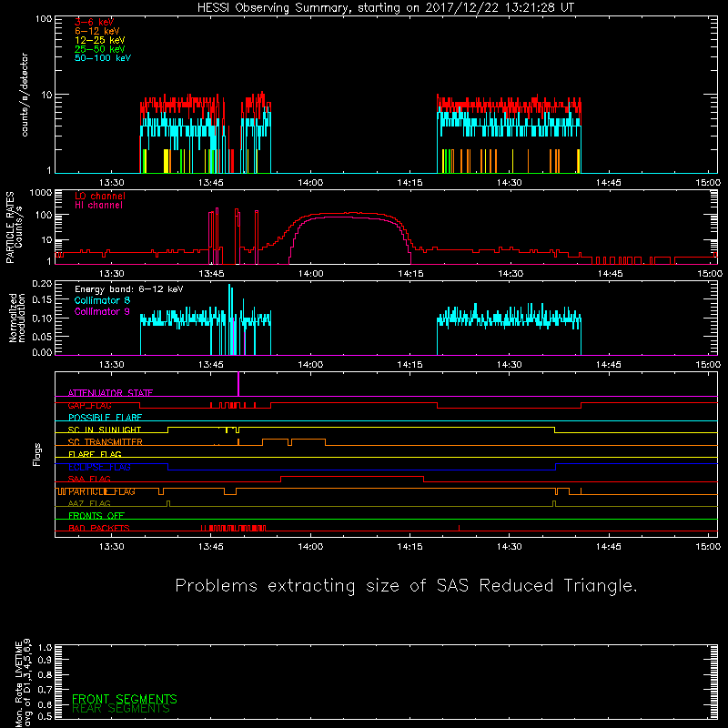728x728 pixels.
Task: Select the REAR SEGMENTS legend entry
Action: pyautogui.click(x=121, y=709)
